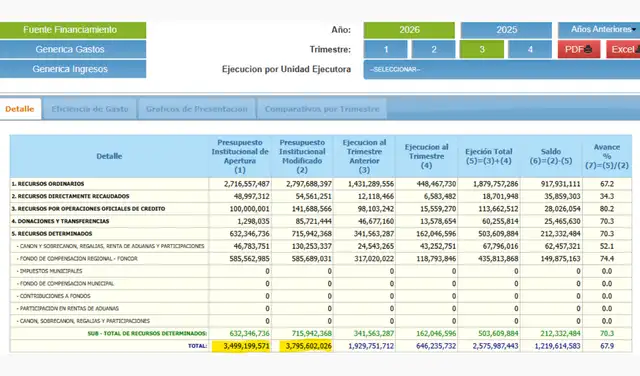This screenshot has height=376, width=640.
Task: Select Trimestre 2
Action: pos(433,49)
